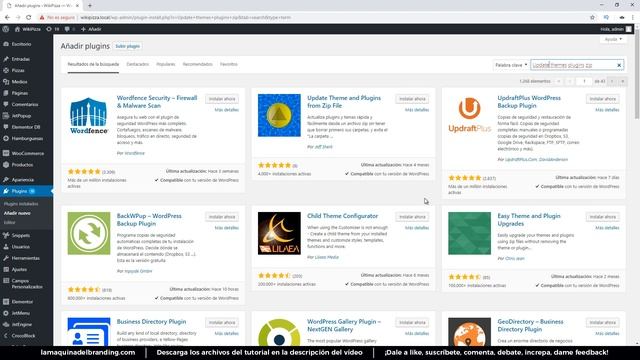The width and height of the screenshot is (640, 360).
Task: Open WikiPizza site link in admin bar
Action: click(27, 29)
